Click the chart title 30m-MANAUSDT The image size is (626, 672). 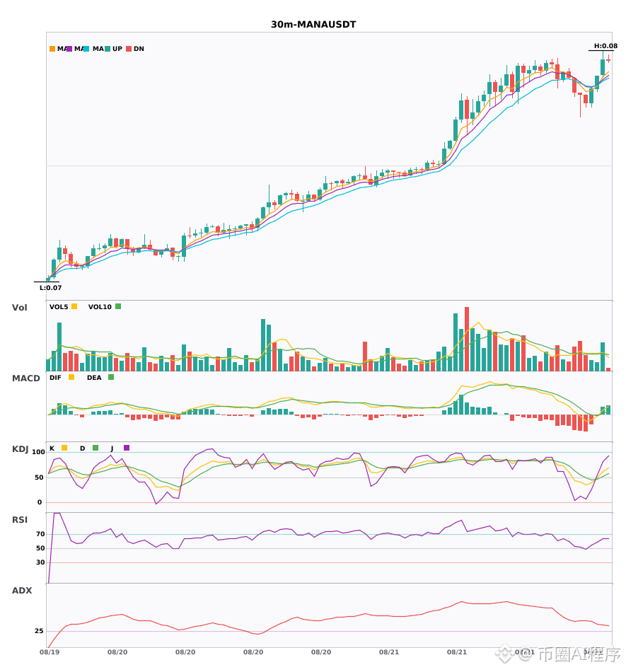tap(313, 25)
